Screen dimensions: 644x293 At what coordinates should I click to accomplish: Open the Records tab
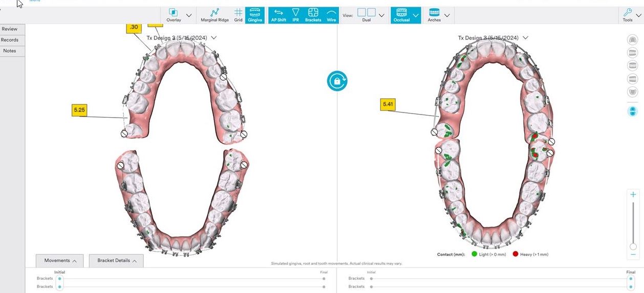pyautogui.click(x=10, y=40)
